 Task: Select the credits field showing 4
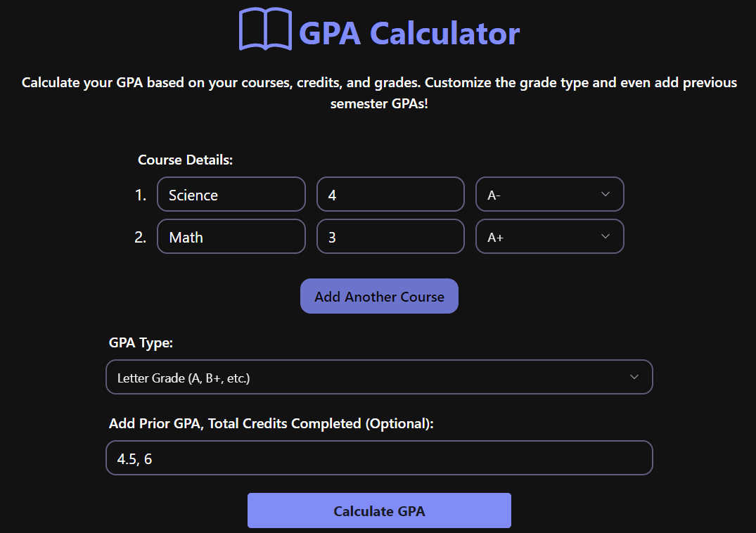point(390,194)
